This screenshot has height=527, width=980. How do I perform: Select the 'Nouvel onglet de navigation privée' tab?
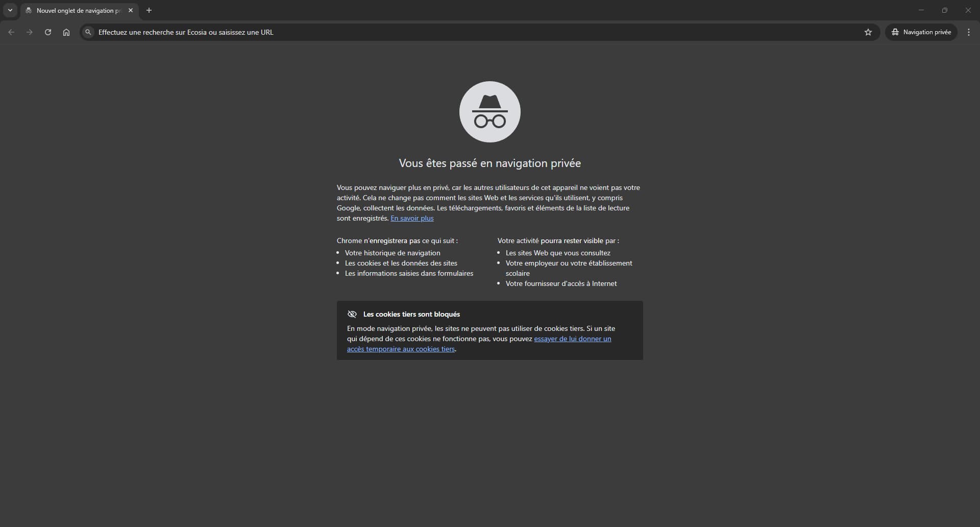77,11
